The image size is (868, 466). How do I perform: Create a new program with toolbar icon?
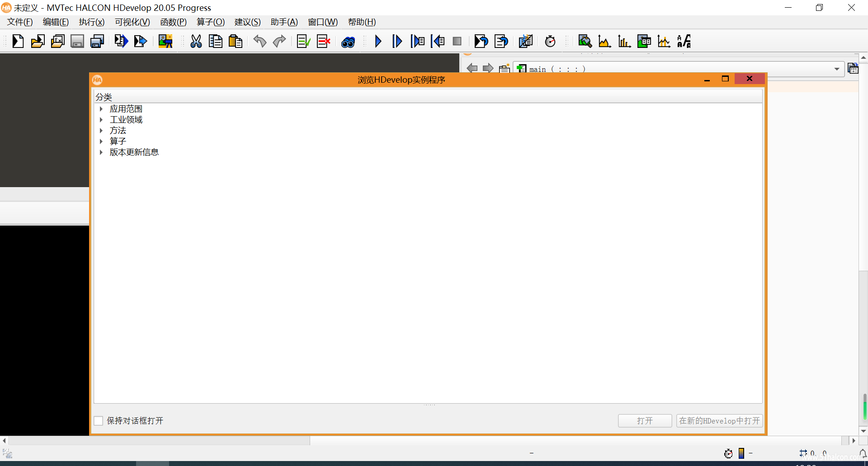pos(18,42)
